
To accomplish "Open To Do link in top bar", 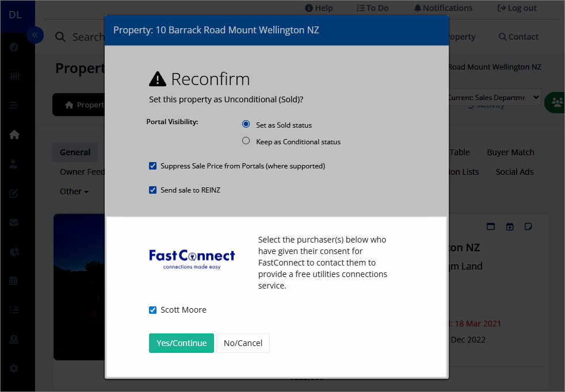I will click(373, 8).
